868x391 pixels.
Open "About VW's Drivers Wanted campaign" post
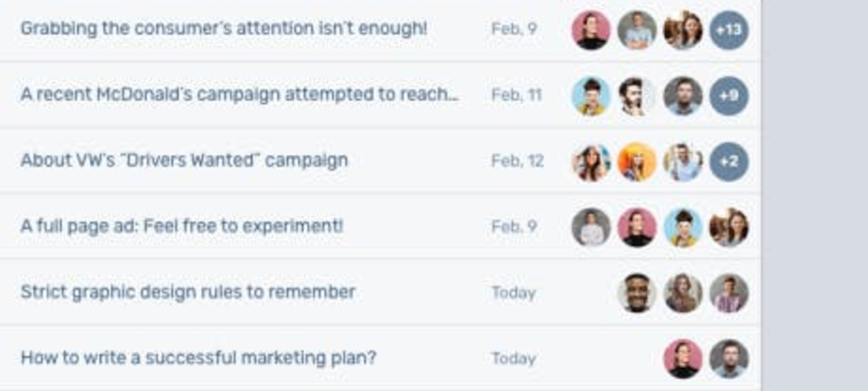(184, 160)
